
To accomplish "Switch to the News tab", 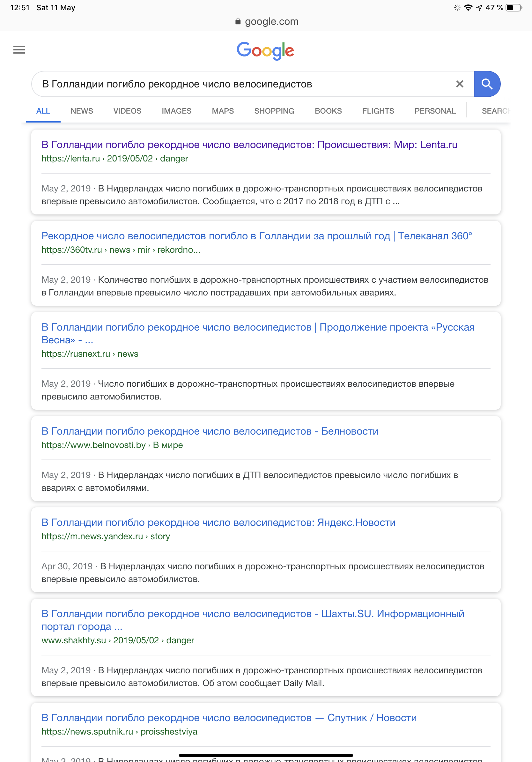I will click(x=82, y=111).
